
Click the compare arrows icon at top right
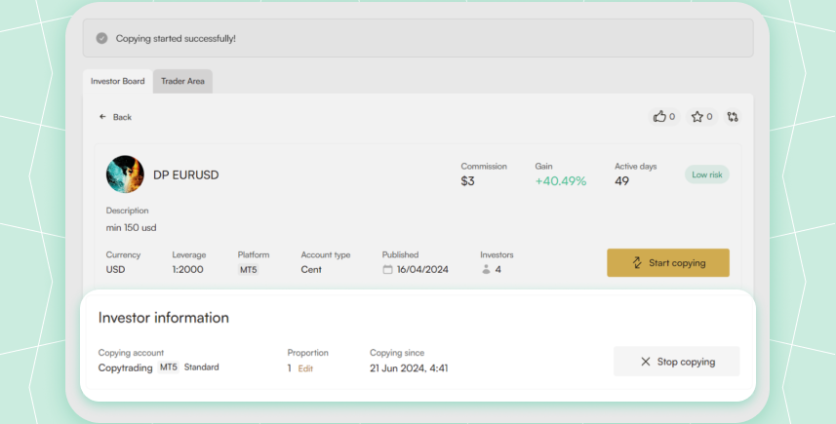733,117
